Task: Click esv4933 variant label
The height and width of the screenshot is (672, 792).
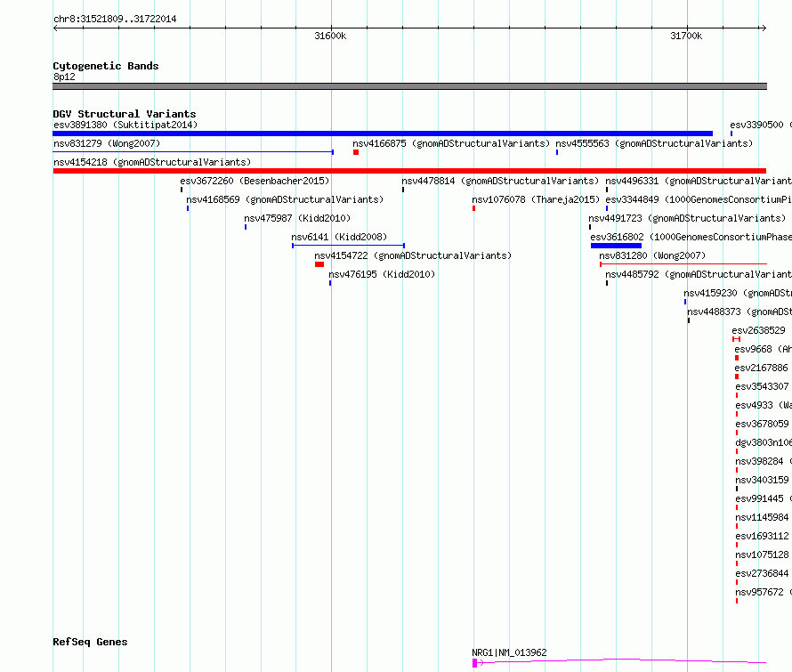Action: 764,405
